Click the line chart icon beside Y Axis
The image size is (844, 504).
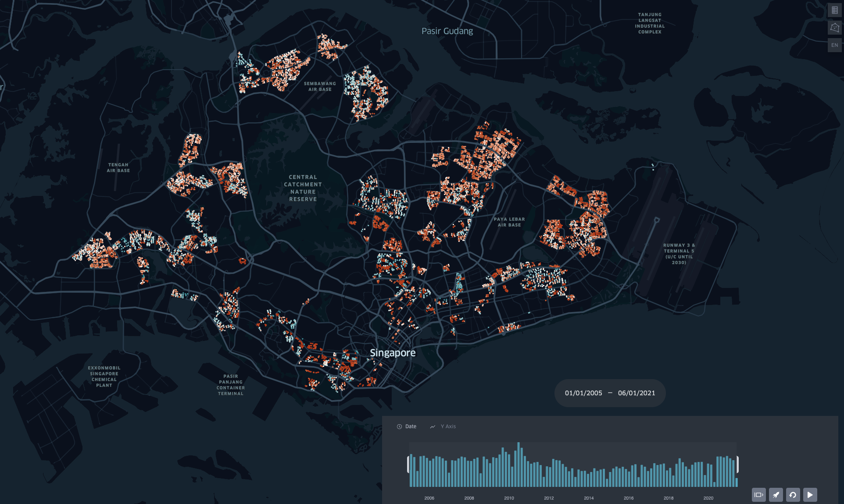tap(433, 426)
